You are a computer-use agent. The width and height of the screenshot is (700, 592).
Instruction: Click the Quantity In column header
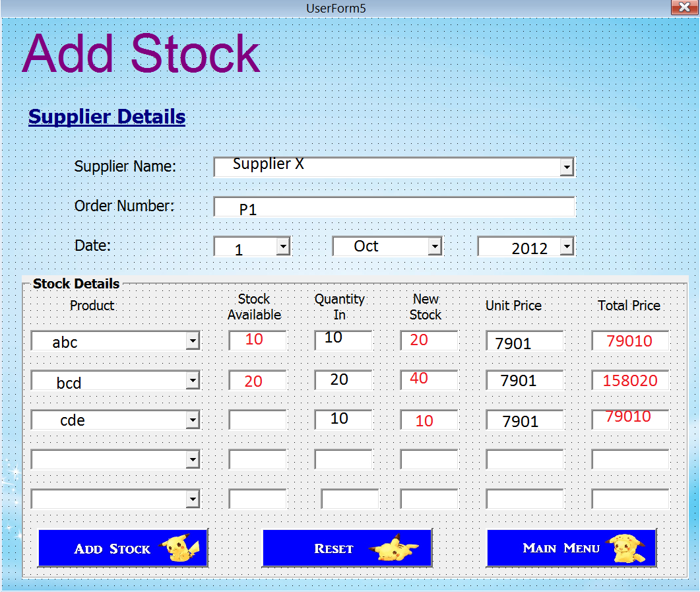click(339, 307)
